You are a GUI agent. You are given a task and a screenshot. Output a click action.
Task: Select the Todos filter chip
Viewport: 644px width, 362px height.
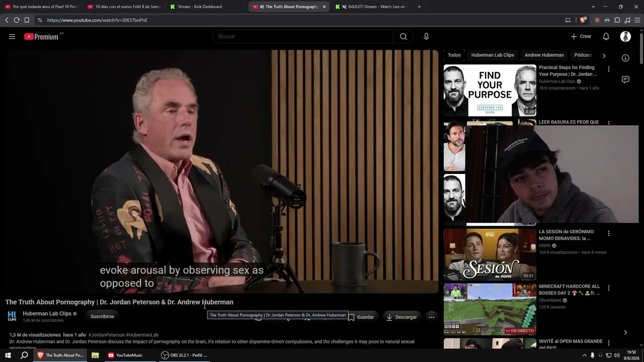pos(454,55)
